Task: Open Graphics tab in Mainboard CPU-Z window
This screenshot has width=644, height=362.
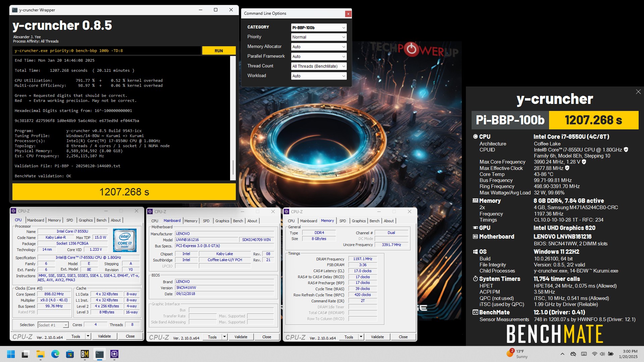Action: (222, 221)
